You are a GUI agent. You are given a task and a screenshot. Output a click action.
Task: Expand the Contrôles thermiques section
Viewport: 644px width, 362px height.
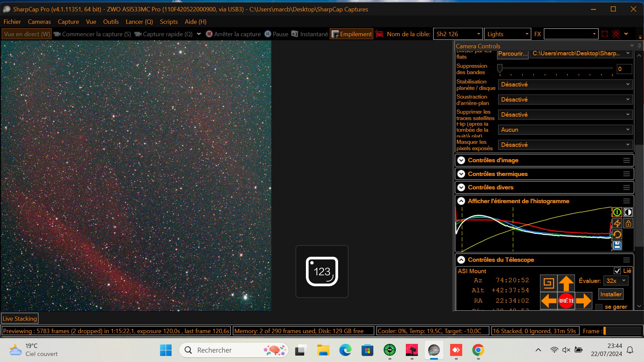(x=461, y=174)
